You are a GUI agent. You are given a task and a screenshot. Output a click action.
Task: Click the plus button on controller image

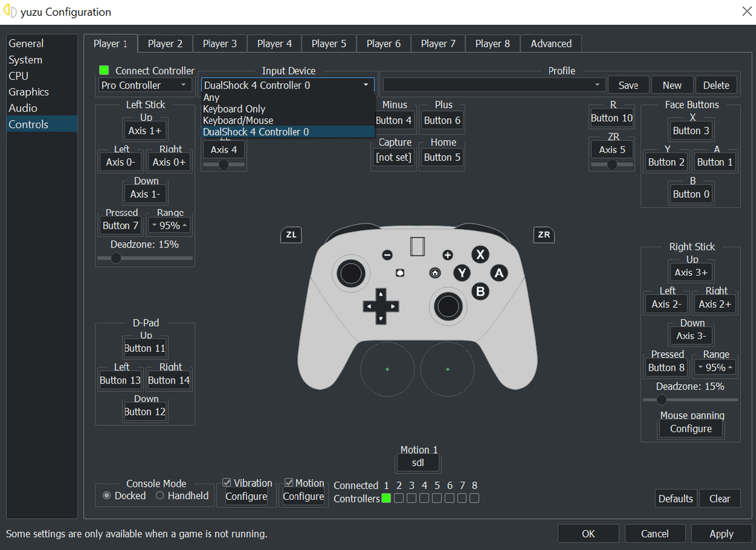coord(447,255)
